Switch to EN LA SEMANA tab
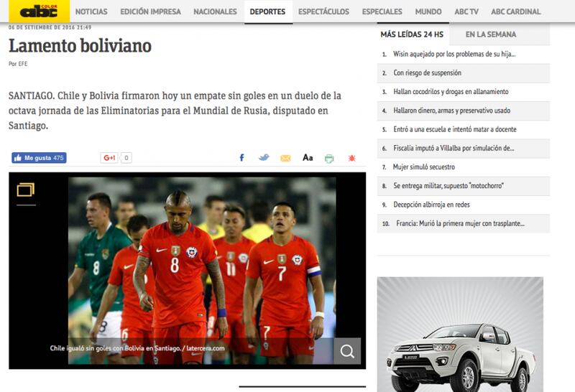The height and width of the screenshot is (392, 575). click(491, 34)
